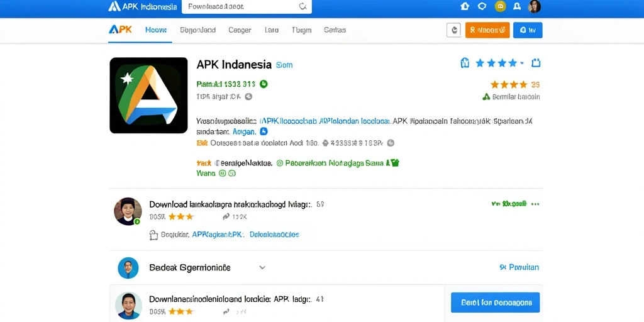Click the APK Indanesia title heading
644x322 pixels.
click(234, 65)
